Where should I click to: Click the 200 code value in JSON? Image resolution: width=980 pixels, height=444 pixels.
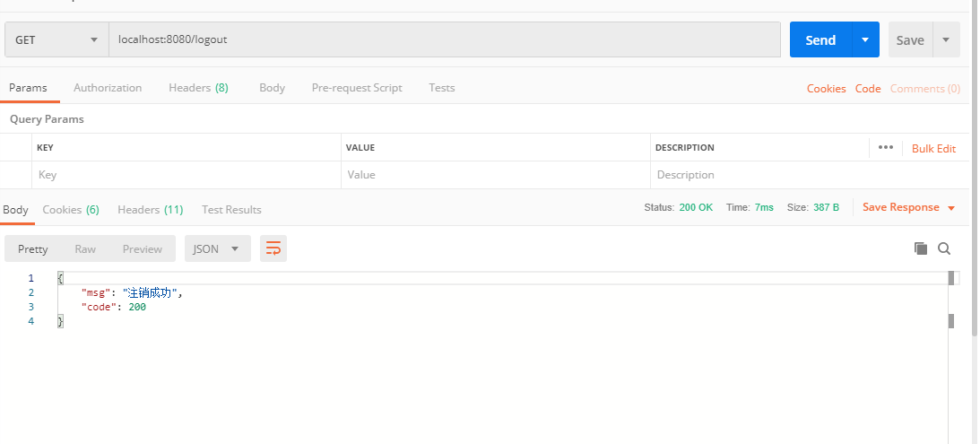137,307
